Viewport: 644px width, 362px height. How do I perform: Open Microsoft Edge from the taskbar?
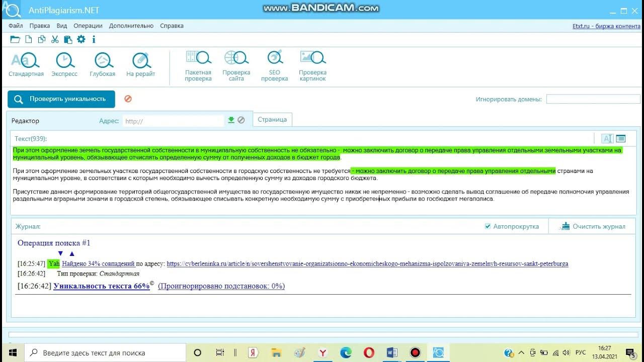click(346, 353)
